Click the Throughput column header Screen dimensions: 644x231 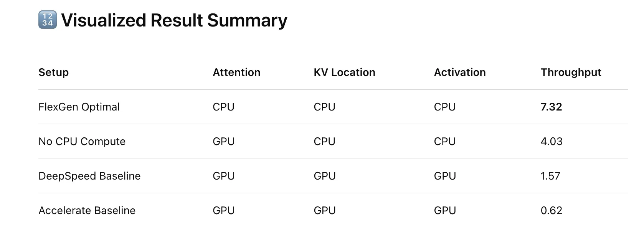tap(571, 73)
